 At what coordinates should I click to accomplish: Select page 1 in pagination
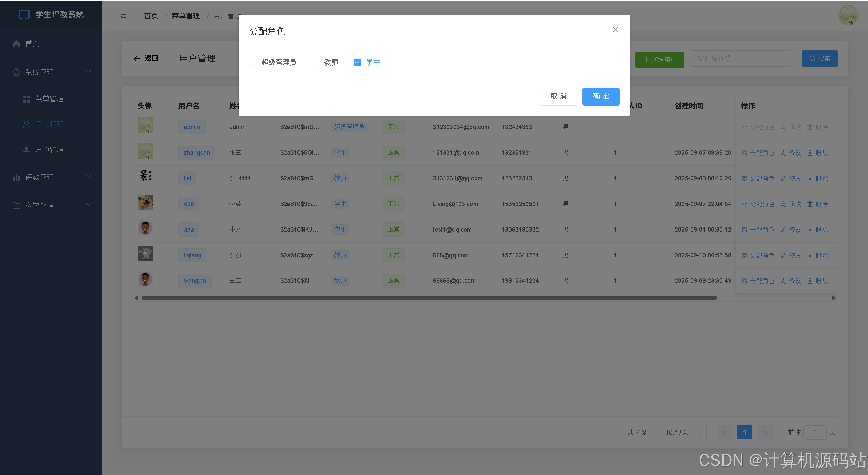[745, 432]
